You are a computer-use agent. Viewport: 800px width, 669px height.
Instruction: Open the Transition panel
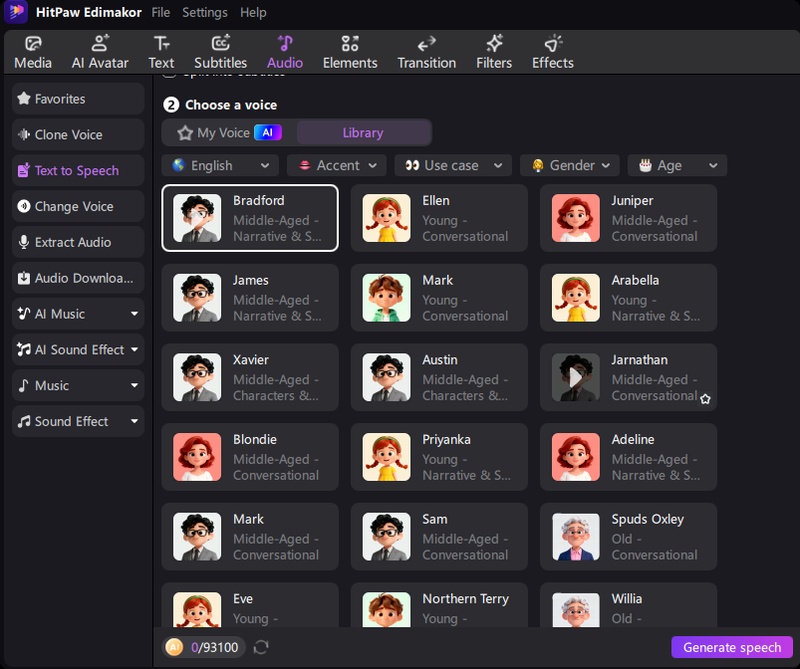click(427, 52)
